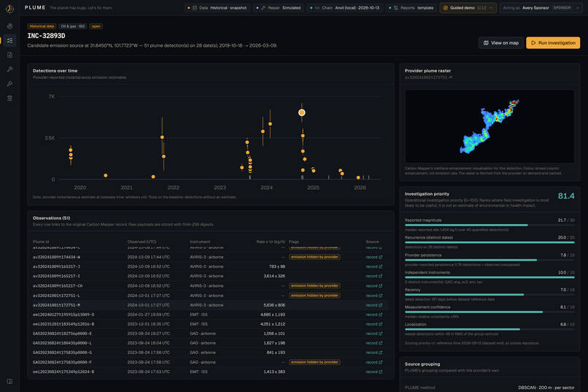The height and width of the screenshot is (392, 588).
Task: Click the Plume id column header
Action: coord(41,242)
